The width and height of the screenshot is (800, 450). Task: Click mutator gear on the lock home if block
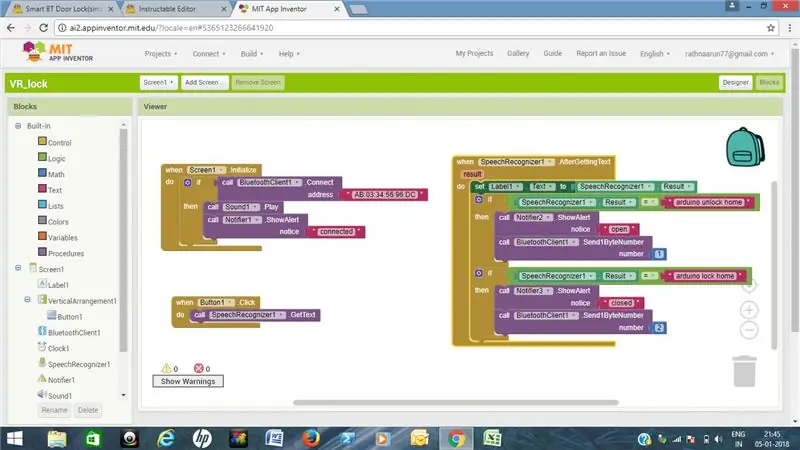pos(479,273)
